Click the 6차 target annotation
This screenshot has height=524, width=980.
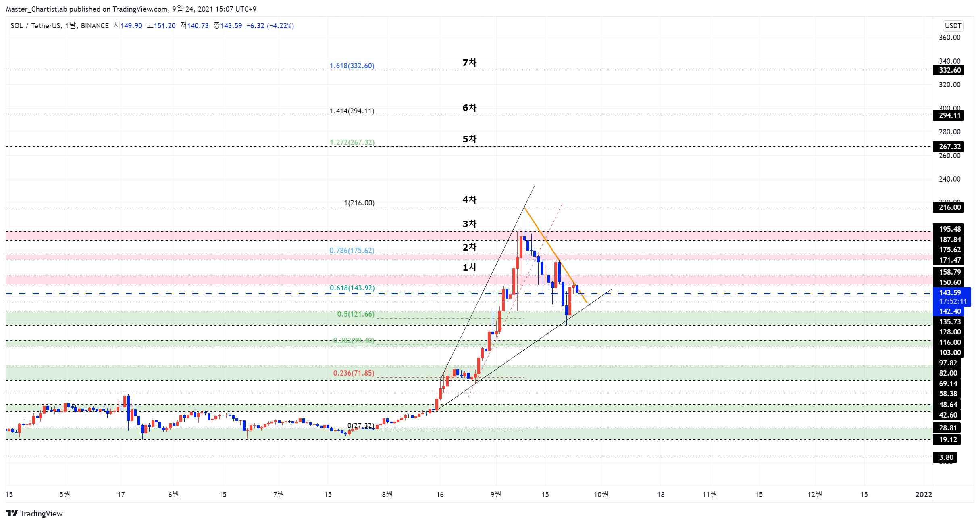470,108
